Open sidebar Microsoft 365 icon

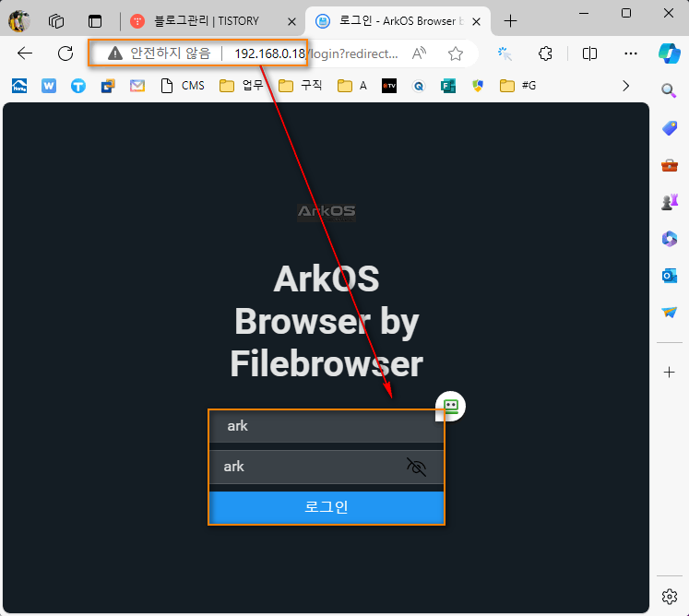[x=670, y=239]
